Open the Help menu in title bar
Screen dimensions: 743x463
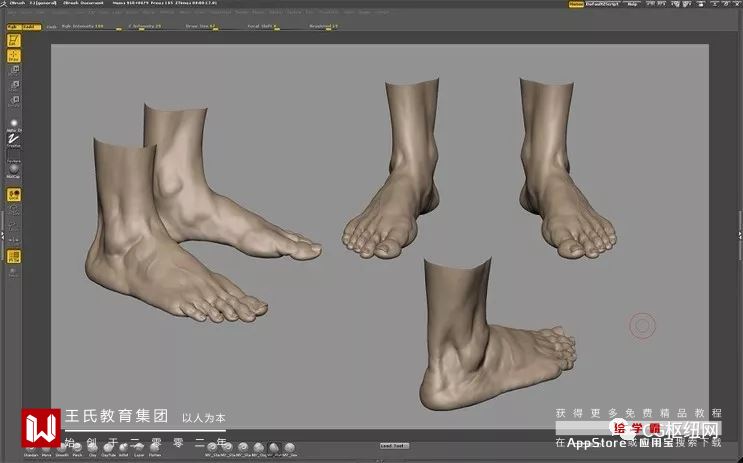pyautogui.click(x=632, y=4)
